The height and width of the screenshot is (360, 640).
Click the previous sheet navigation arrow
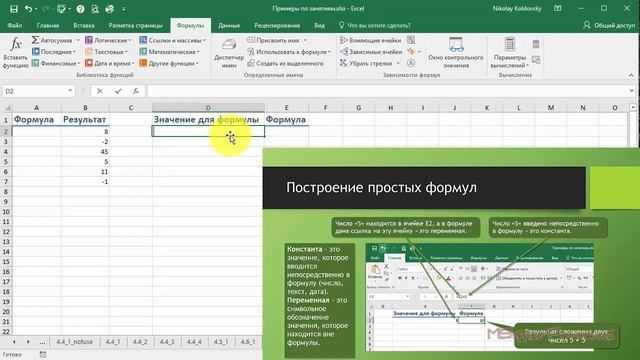coord(14,342)
